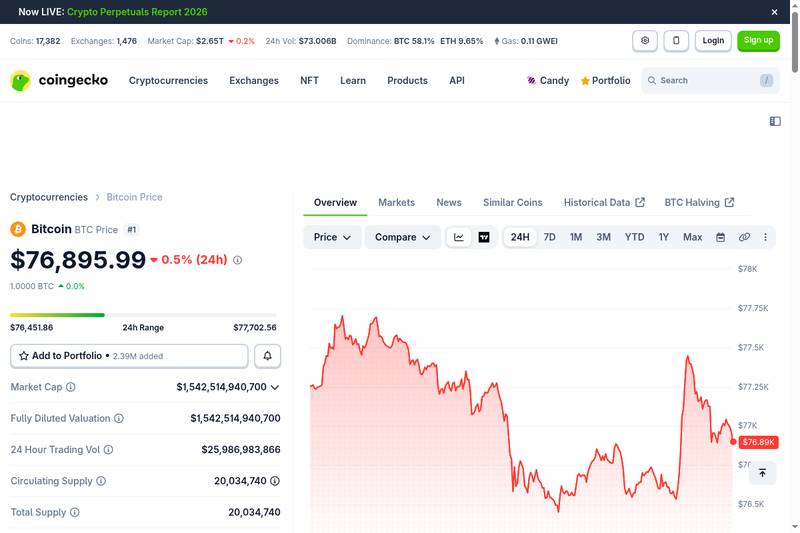Screen dimensions: 800x533
Task: Switch to the Similar Coins tab
Action: coord(513,202)
